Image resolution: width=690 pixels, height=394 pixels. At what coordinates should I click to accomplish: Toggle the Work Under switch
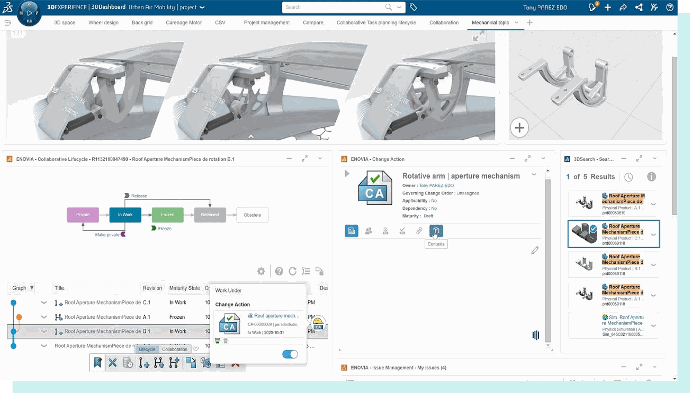pos(290,354)
